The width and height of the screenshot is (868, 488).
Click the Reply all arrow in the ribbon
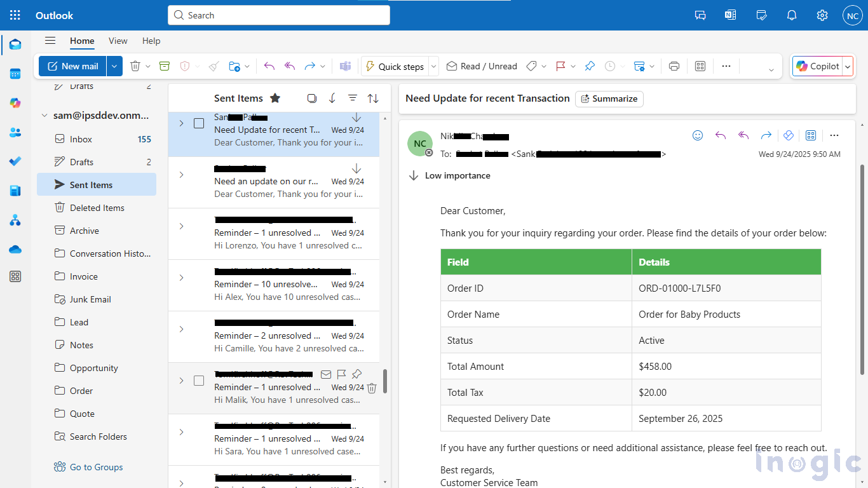290,66
